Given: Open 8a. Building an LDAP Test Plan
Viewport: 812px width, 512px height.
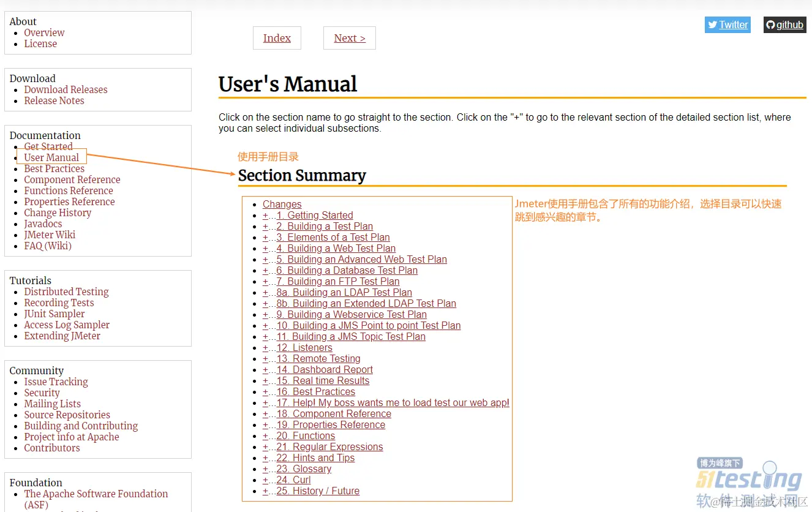Looking at the screenshot, I should click(x=344, y=293).
